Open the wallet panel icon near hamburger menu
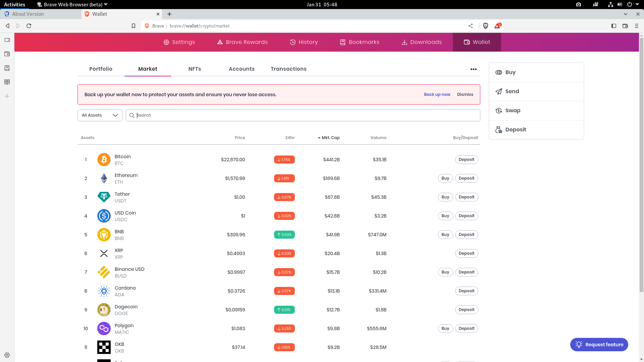 [x=625, y=26]
